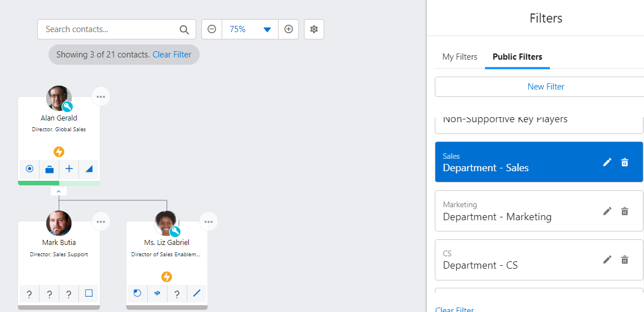Click the Clear Filter link beside the contact count
644x312 pixels.
[x=171, y=55]
